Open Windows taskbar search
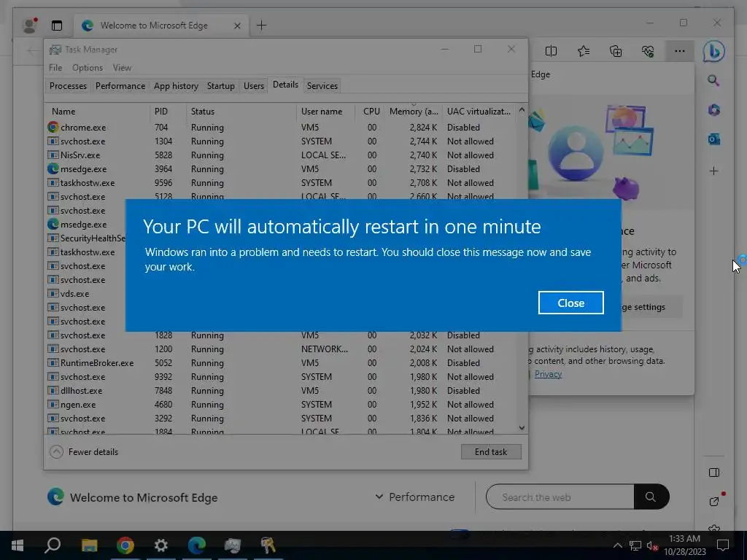The image size is (747, 560). [53, 545]
